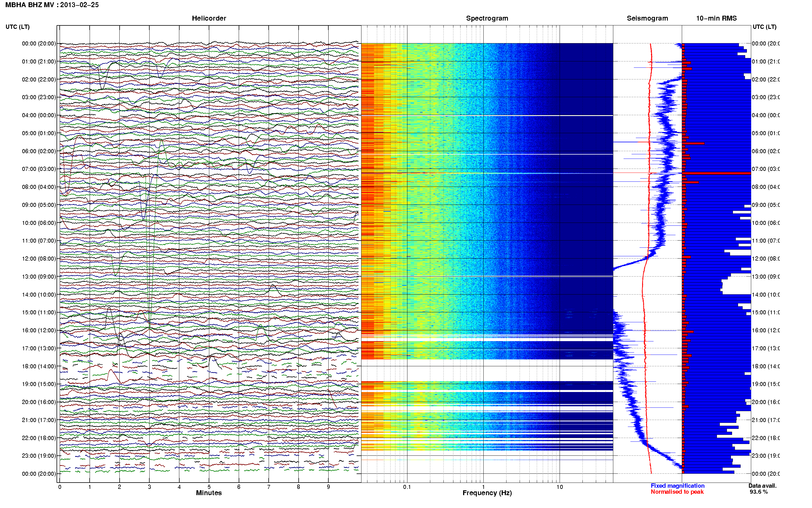Click the 'MBHA BHZ MV : 2013-02-25' title

(x=52, y=5)
